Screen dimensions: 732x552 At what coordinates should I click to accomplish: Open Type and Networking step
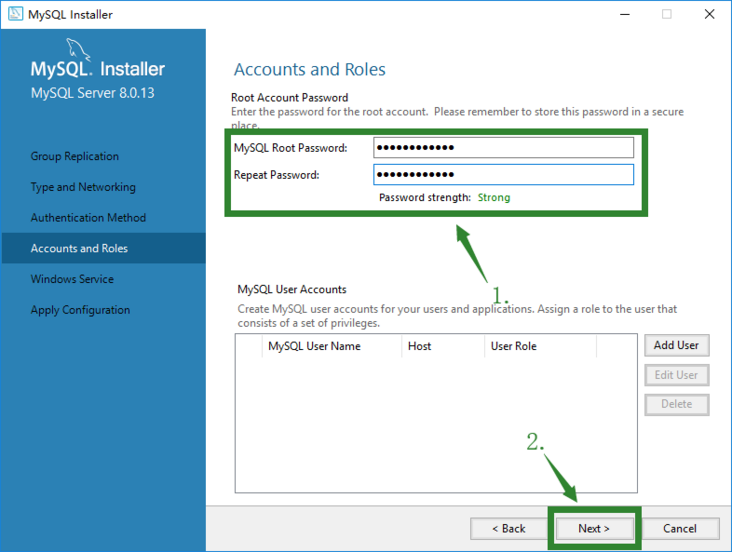[83, 187]
